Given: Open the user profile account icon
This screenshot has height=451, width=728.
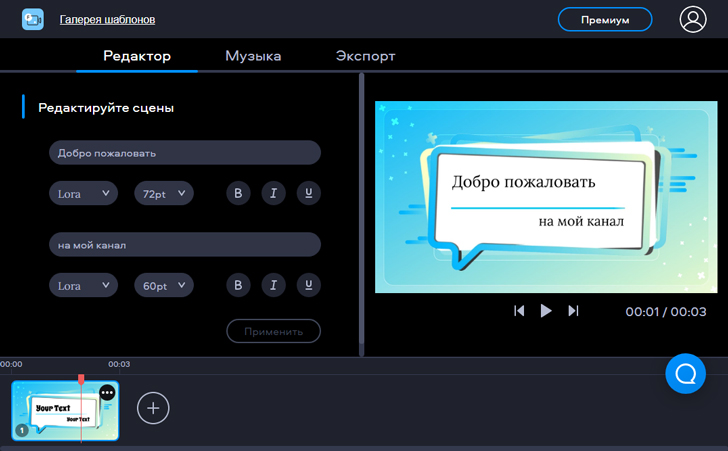Looking at the screenshot, I should point(692,19).
